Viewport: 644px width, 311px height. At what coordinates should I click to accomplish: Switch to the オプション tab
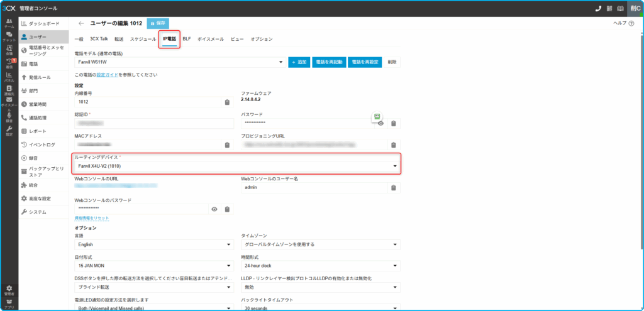[x=262, y=39]
